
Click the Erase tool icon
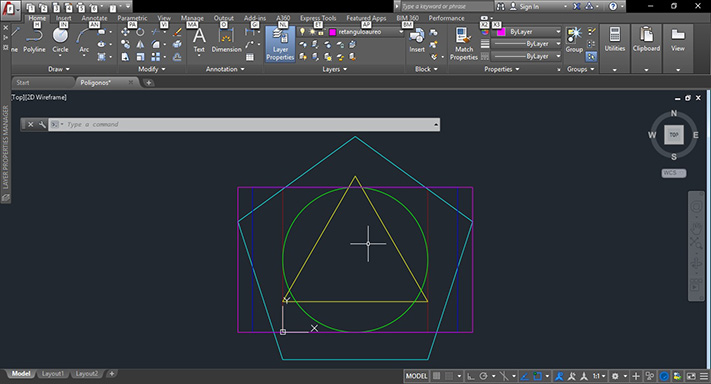(x=177, y=32)
